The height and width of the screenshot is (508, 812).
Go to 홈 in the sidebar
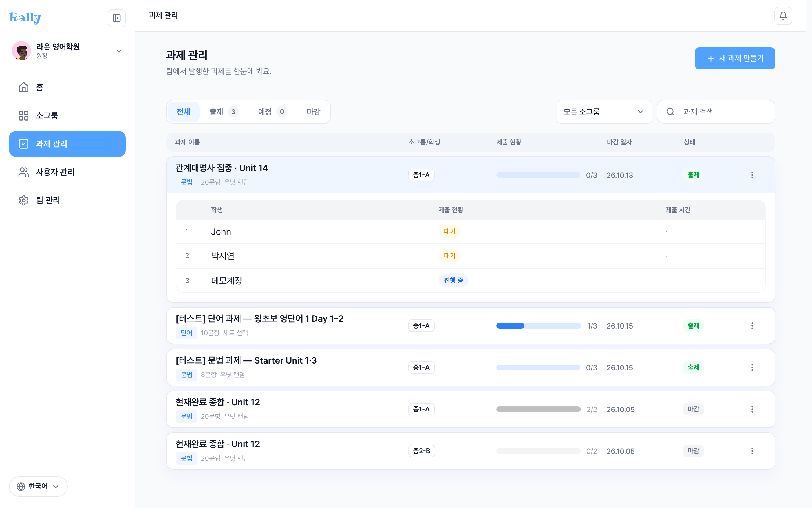click(67, 87)
